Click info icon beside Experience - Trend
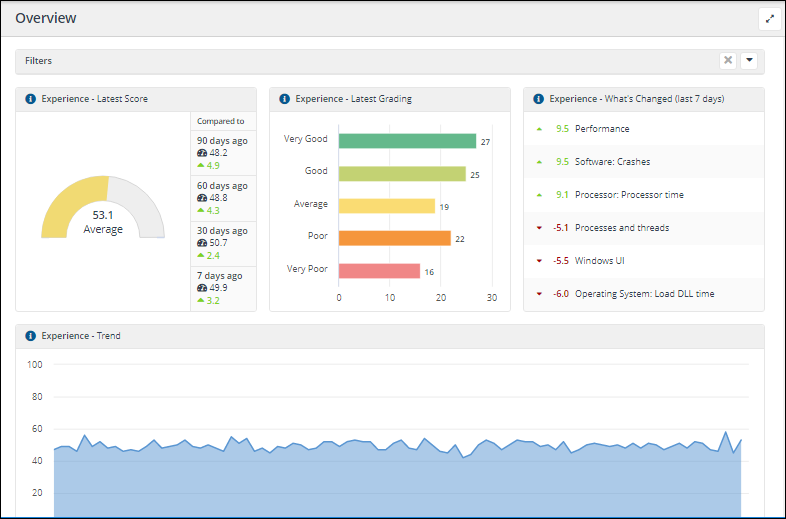This screenshot has height=519, width=786. [x=30, y=336]
